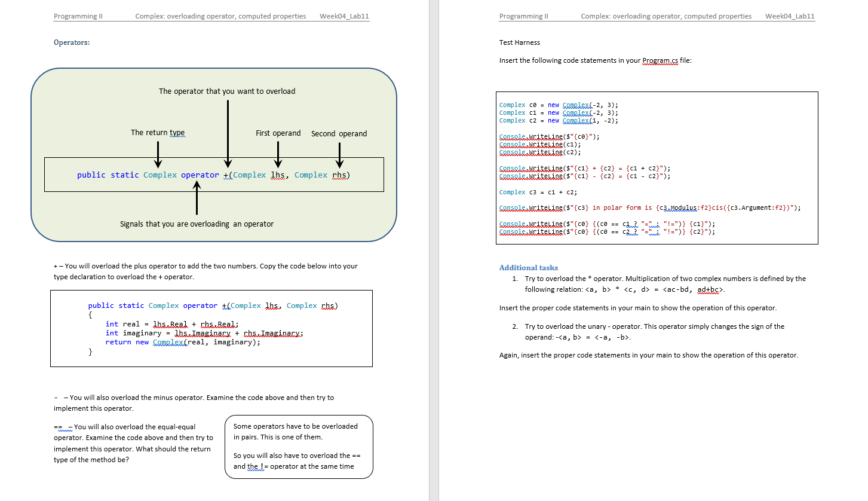Click paragraph 'You will overload the plus operator'
Screen dimensions: 868x501
(206, 271)
